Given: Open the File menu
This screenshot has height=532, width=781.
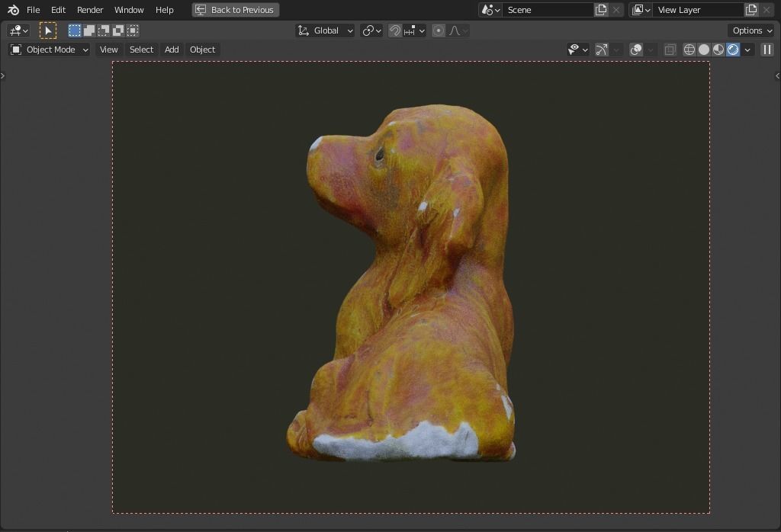Looking at the screenshot, I should pos(34,10).
